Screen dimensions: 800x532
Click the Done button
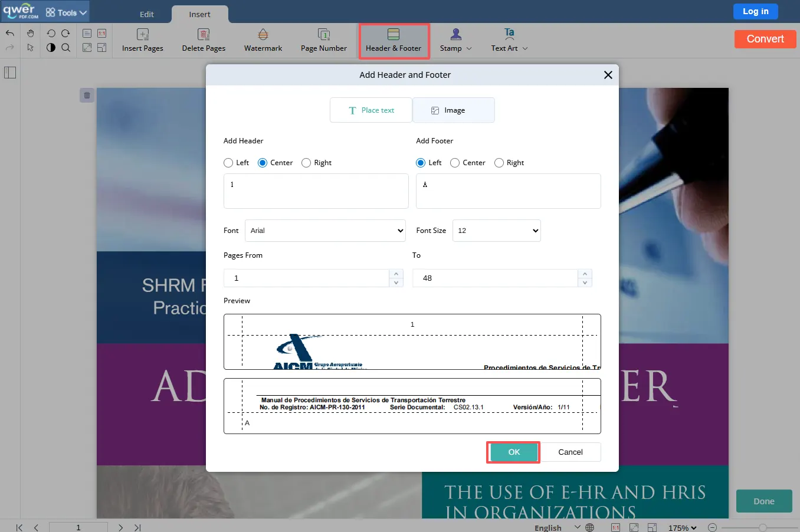(x=764, y=501)
